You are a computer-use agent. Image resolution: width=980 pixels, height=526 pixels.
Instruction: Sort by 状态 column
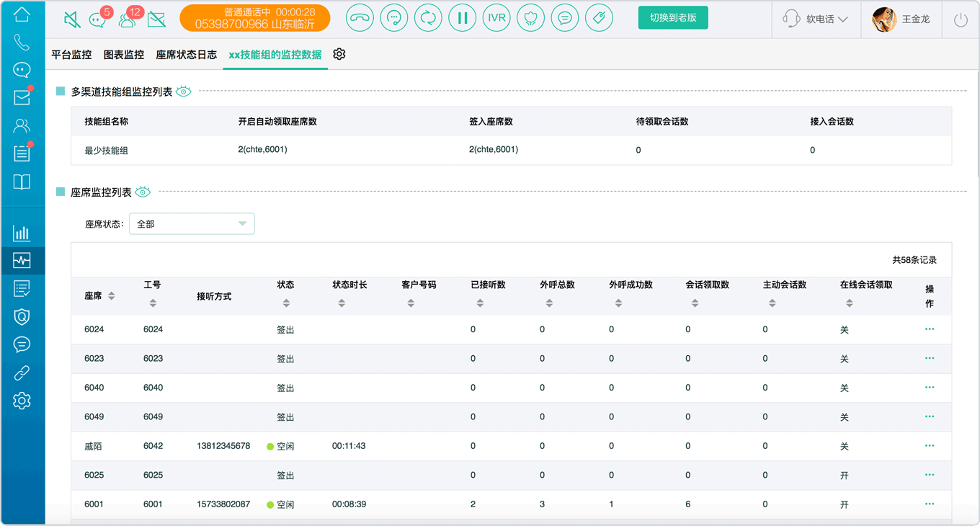click(286, 304)
